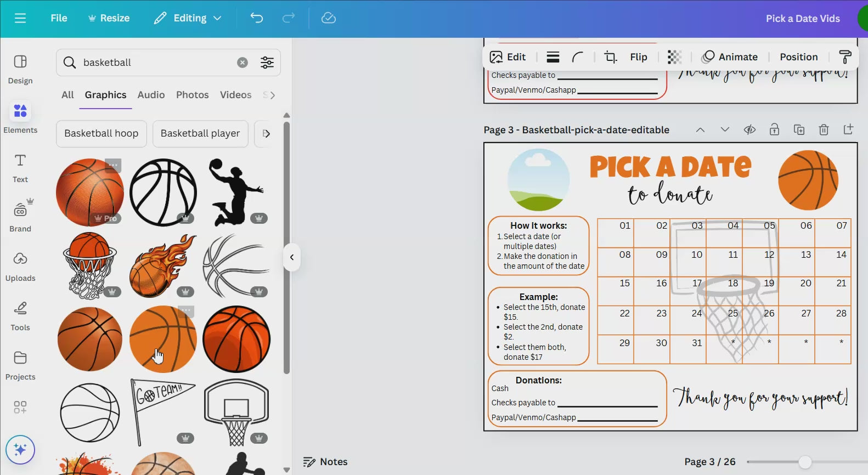This screenshot has width=868, height=475.
Task: Collapse the side panel with arrow handle
Action: click(292, 257)
